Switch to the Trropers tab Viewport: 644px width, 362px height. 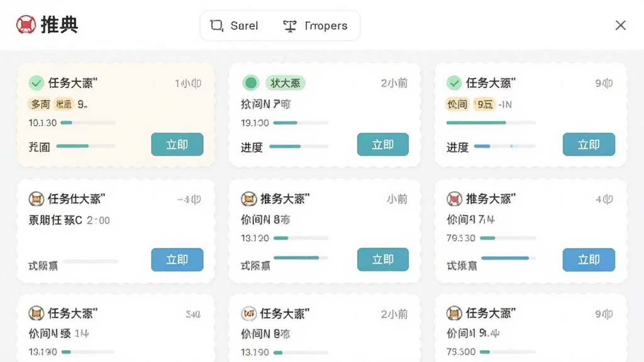(x=315, y=25)
